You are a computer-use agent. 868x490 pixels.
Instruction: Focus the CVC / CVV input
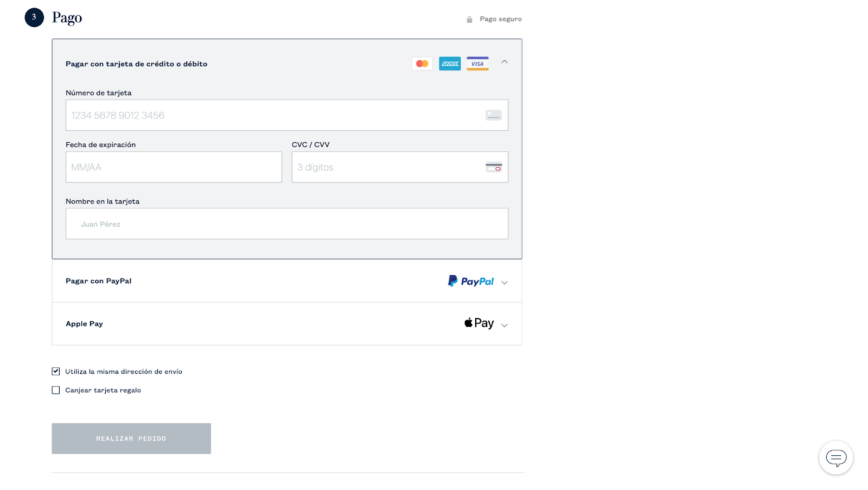pyautogui.click(x=400, y=167)
